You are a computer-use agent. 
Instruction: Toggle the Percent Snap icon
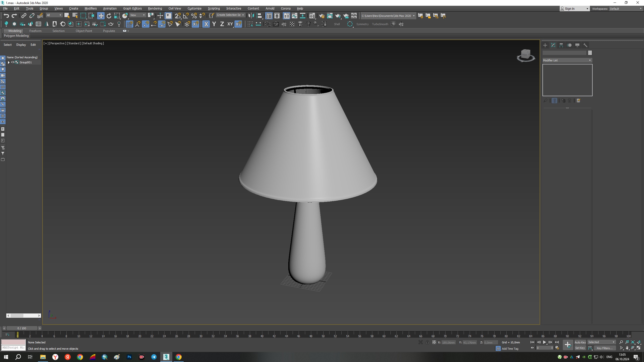coord(194,16)
